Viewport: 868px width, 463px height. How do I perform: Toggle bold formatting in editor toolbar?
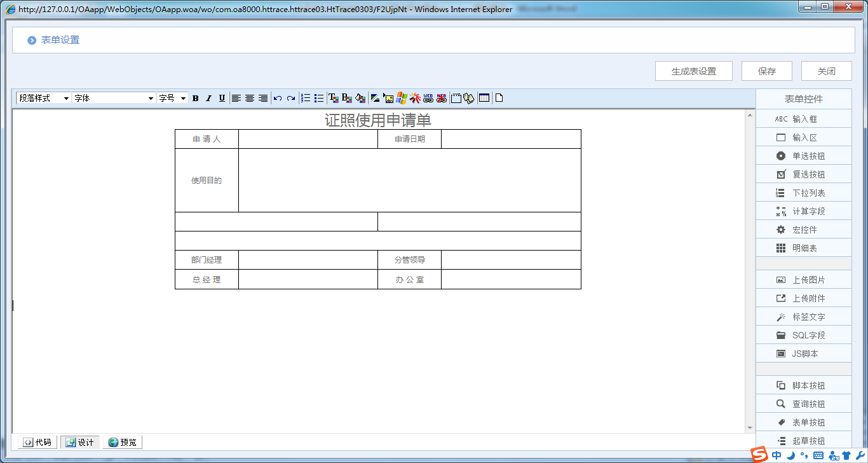pos(196,98)
